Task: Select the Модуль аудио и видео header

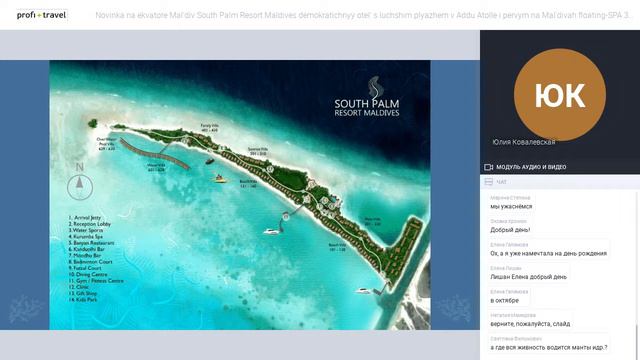Action: pos(531,167)
